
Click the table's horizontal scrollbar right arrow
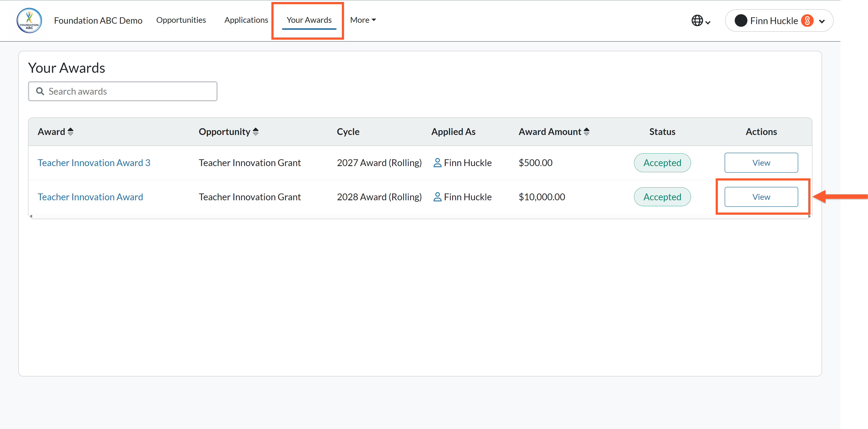[x=809, y=216]
